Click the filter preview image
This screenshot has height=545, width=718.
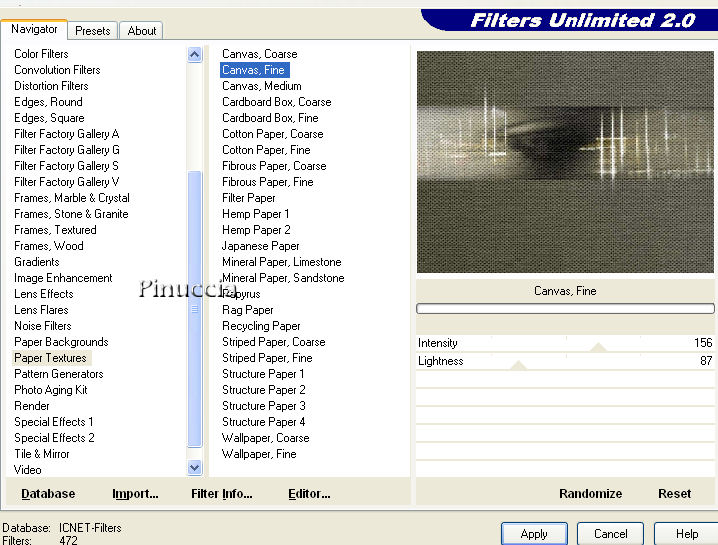pyautogui.click(x=565, y=162)
